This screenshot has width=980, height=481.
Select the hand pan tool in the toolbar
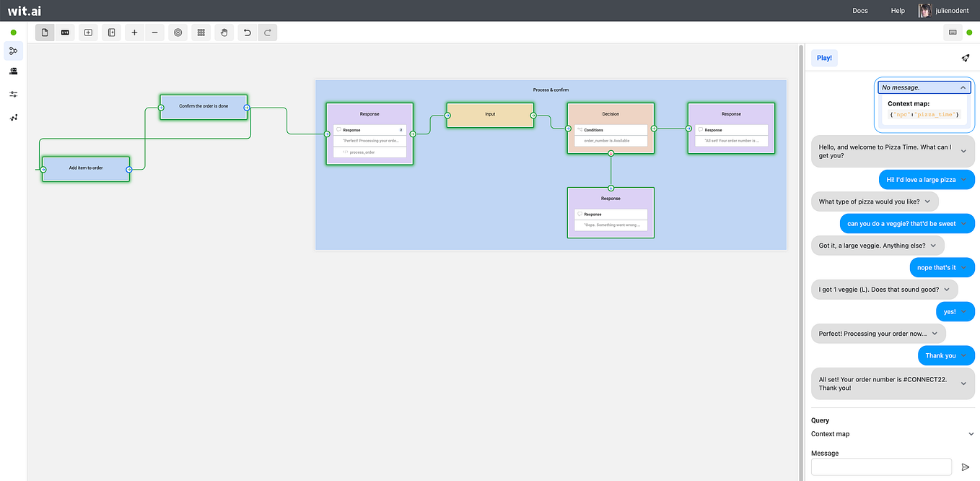223,32
